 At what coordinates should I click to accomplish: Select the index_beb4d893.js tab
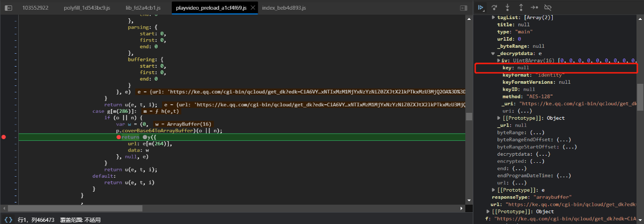pyautogui.click(x=284, y=8)
